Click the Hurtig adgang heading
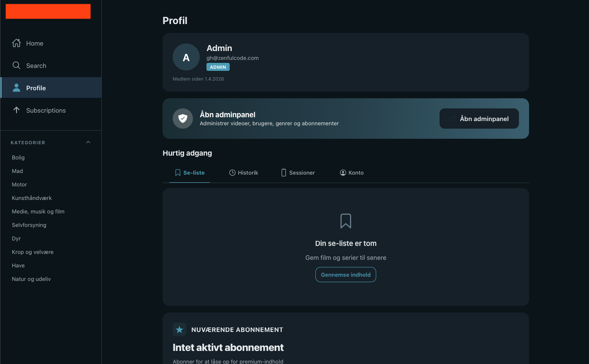The width and height of the screenshot is (589, 364). 187,153
